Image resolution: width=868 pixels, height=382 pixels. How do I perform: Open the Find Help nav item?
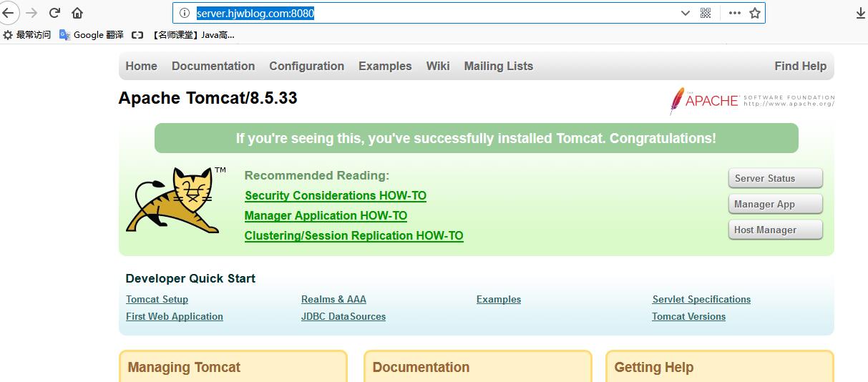[x=800, y=66]
